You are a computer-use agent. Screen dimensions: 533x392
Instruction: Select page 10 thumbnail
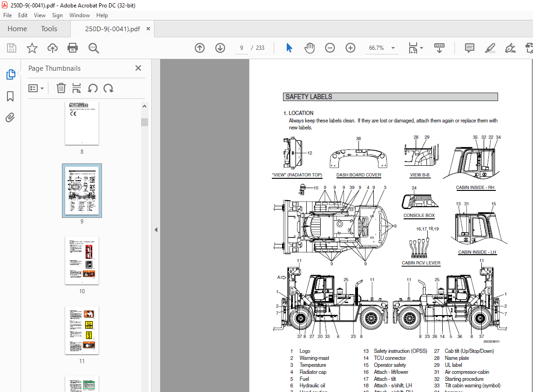(x=82, y=261)
